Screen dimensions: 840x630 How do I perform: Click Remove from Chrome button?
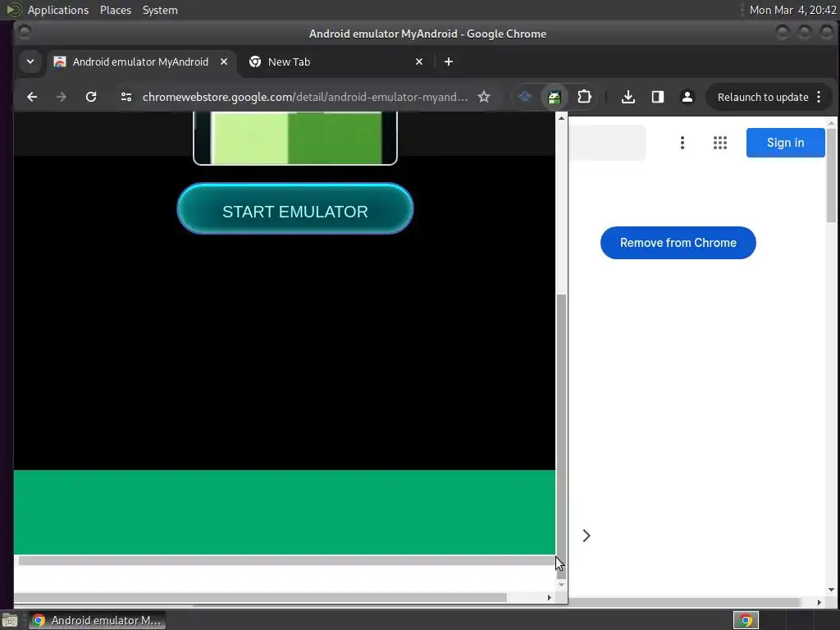click(x=678, y=243)
